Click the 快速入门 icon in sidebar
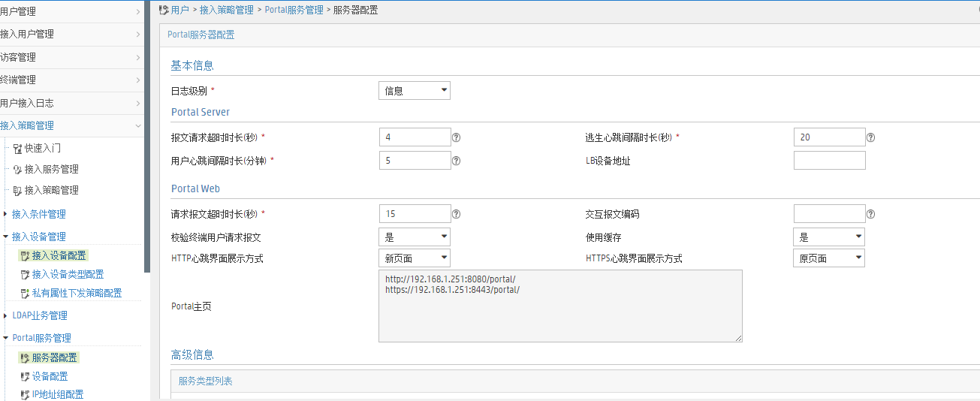 point(17,149)
